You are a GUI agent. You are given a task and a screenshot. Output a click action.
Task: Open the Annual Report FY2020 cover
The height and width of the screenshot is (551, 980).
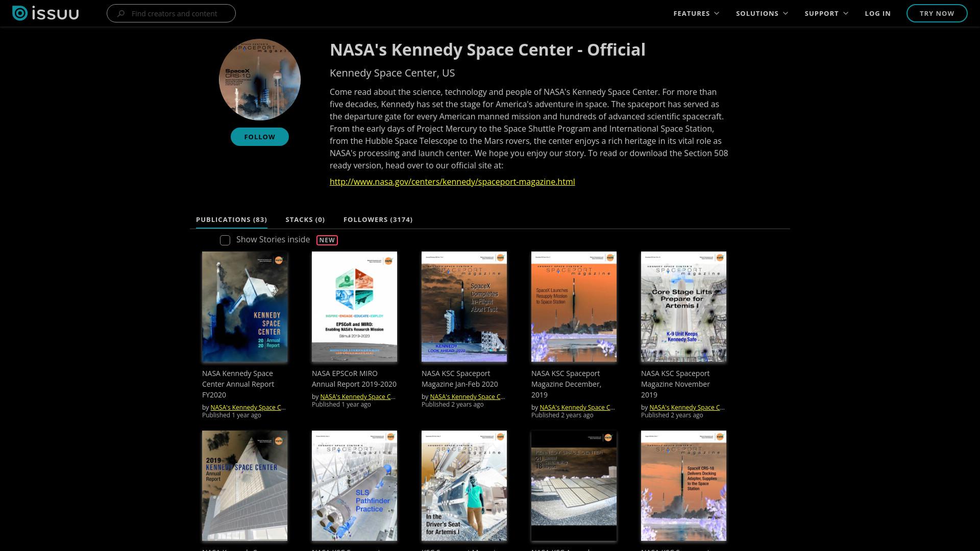tap(244, 307)
